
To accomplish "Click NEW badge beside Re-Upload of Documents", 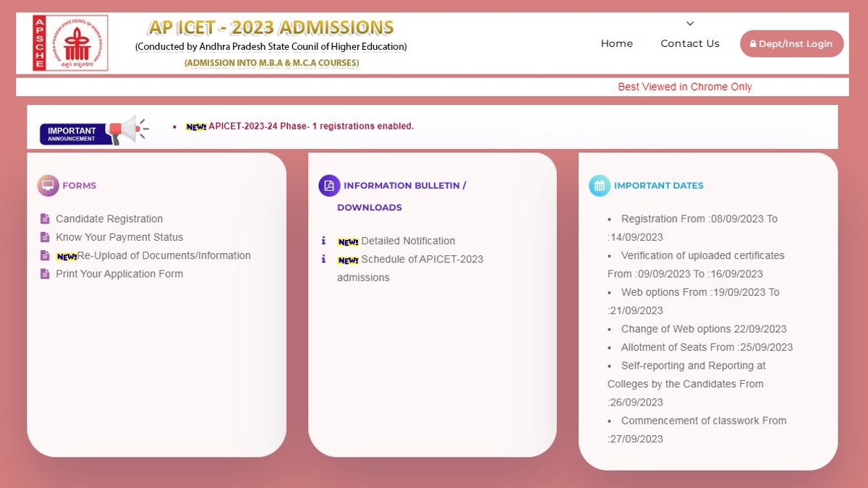I will 67,257.
